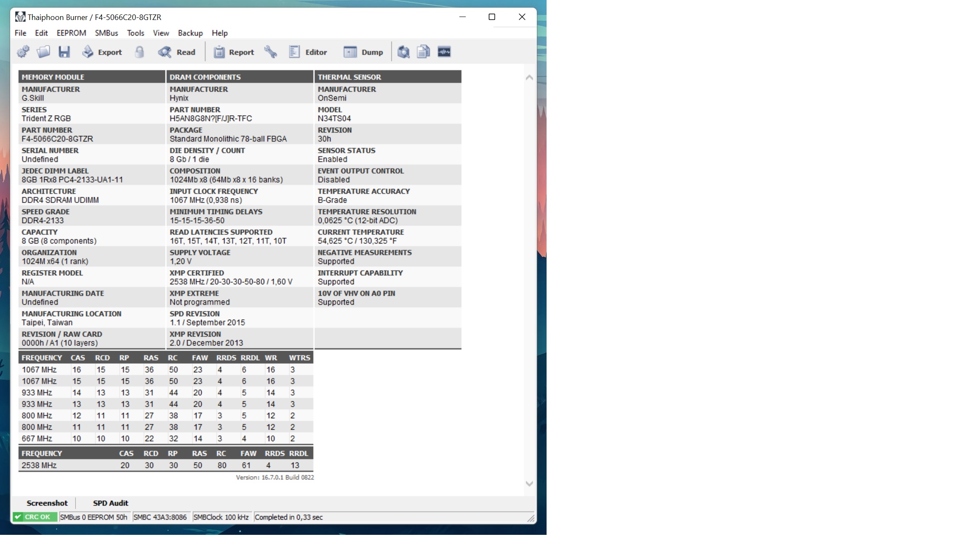This screenshot has height=551, width=980.
Task: Click the wrench tool icon
Action: [x=271, y=52]
